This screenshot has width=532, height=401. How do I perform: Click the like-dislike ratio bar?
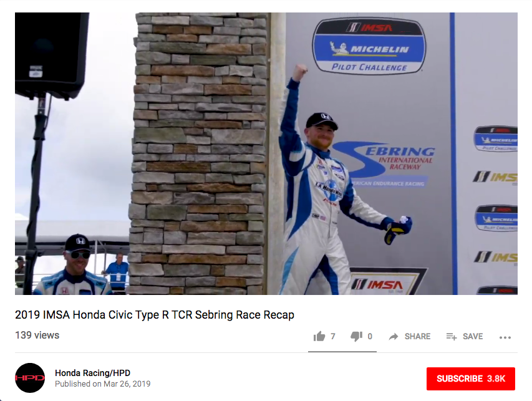(x=342, y=352)
